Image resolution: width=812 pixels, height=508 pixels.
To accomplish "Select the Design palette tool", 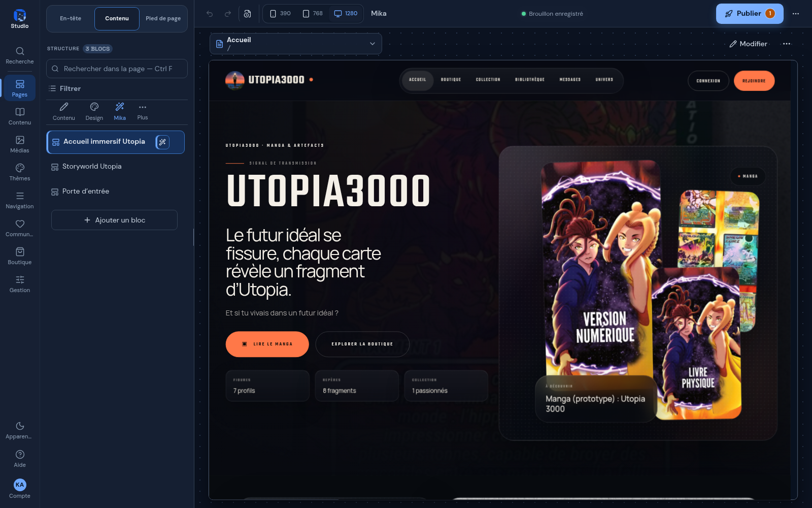I will point(94,111).
